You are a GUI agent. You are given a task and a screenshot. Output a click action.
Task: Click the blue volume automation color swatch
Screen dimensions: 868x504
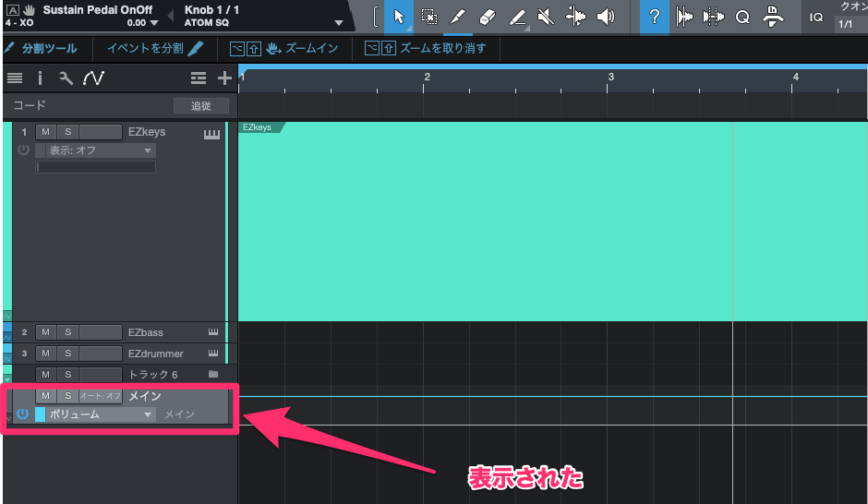[40, 414]
